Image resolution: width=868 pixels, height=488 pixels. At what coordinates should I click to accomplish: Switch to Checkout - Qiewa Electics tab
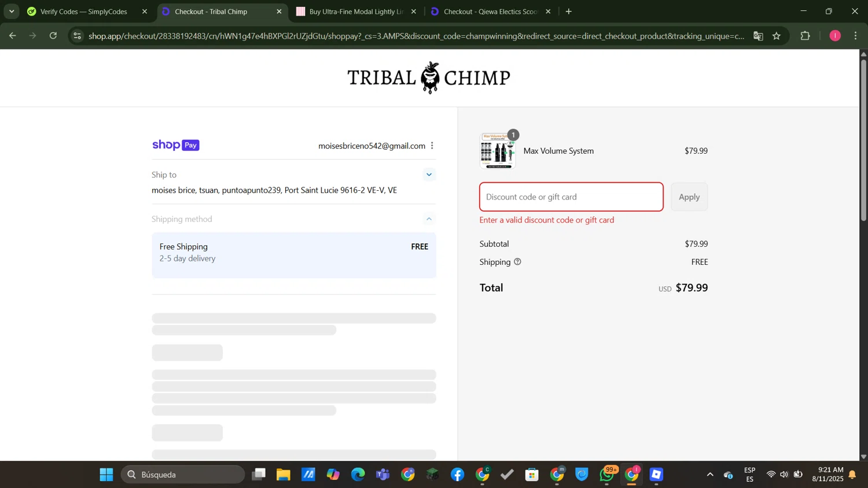[491, 12]
